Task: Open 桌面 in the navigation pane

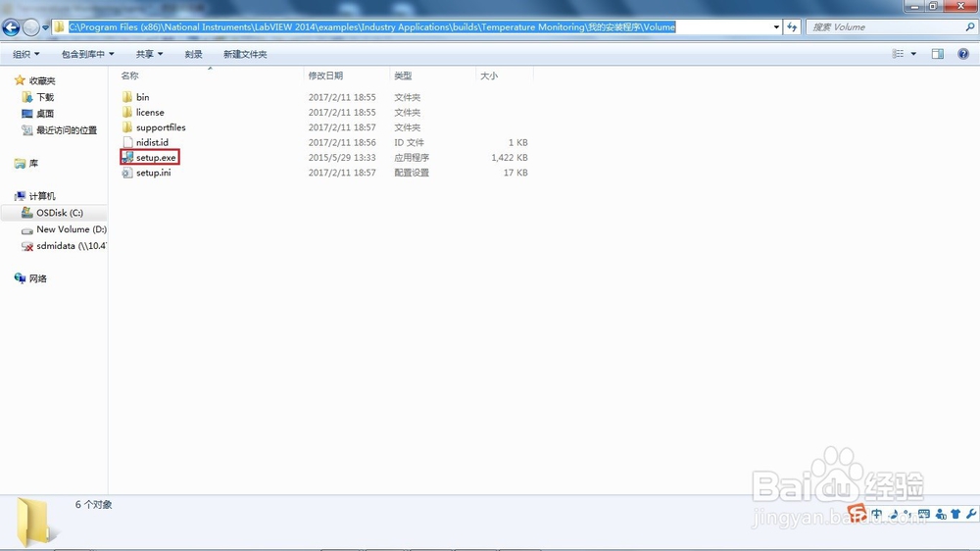Action: click(x=45, y=113)
